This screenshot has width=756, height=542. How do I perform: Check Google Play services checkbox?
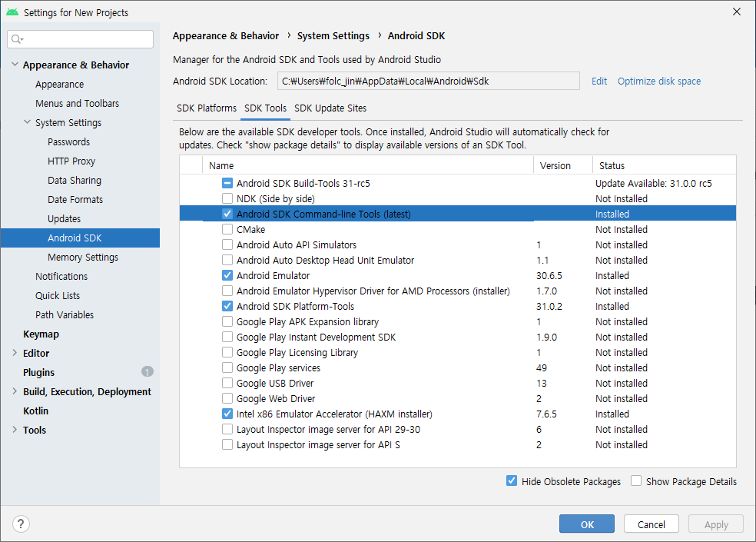(227, 367)
